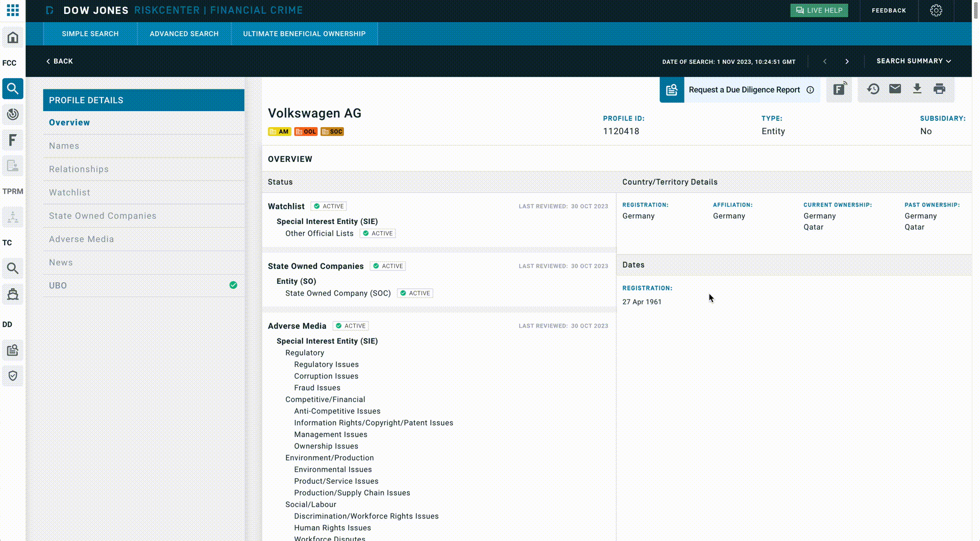Viewport: 980px width, 541px height.
Task: Click the 'Anti-Competitive Issues' entry
Action: pyautogui.click(x=337, y=411)
